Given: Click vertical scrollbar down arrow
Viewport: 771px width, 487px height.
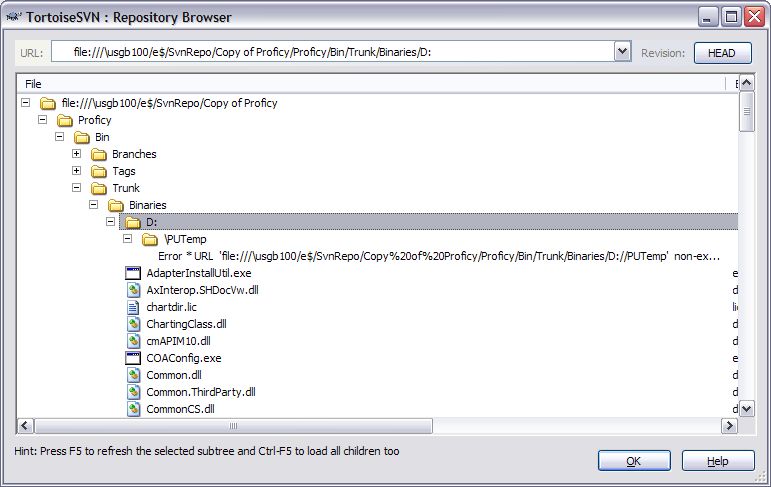Looking at the screenshot, I should [746, 409].
